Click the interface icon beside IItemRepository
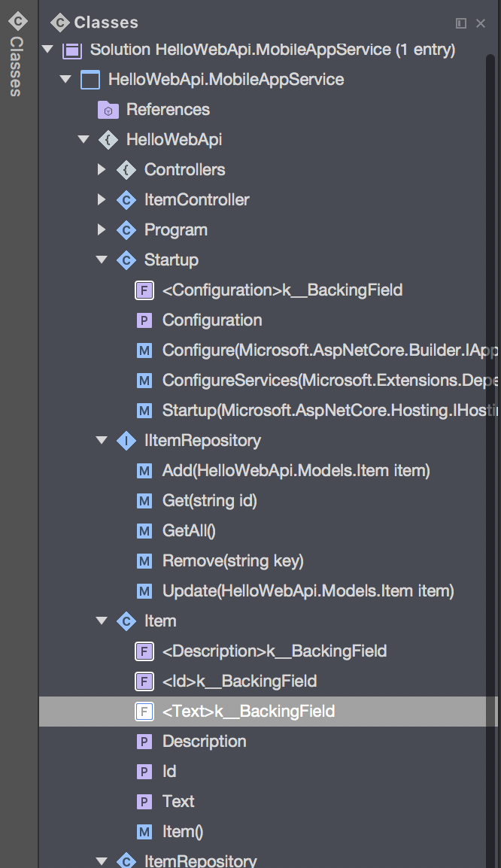This screenshot has height=868, width=501. click(126, 440)
